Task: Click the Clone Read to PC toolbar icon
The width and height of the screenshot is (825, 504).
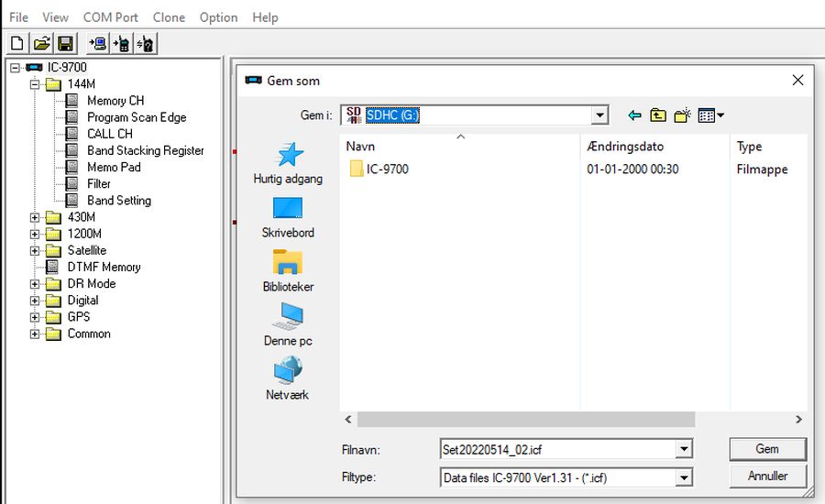Action: 98,43
